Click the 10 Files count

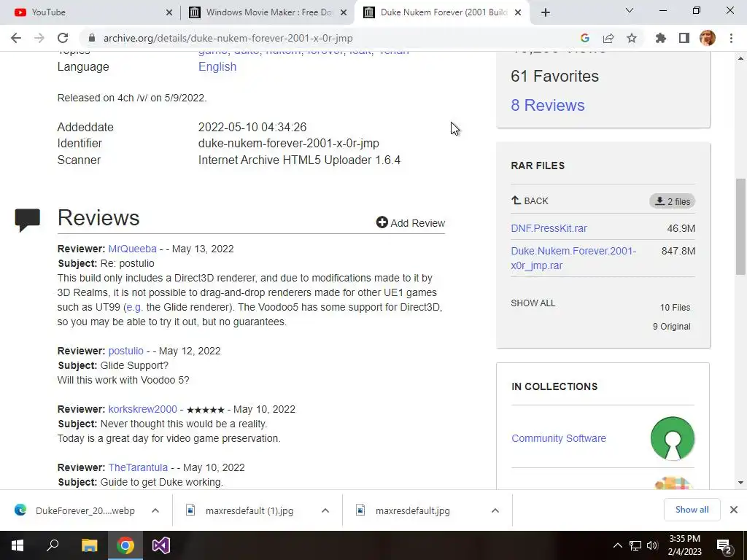tap(675, 308)
